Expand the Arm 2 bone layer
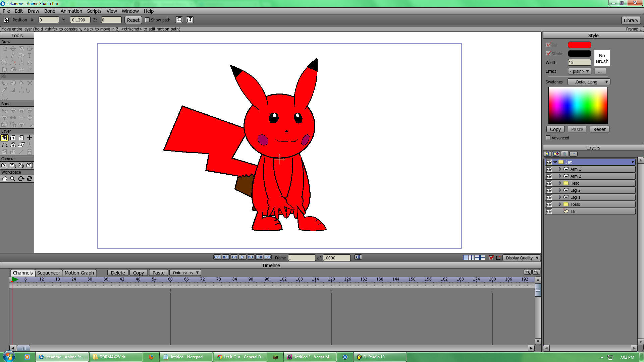644x362 pixels. pyautogui.click(x=560, y=176)
